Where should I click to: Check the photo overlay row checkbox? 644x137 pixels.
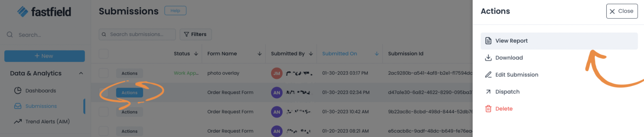104,73
